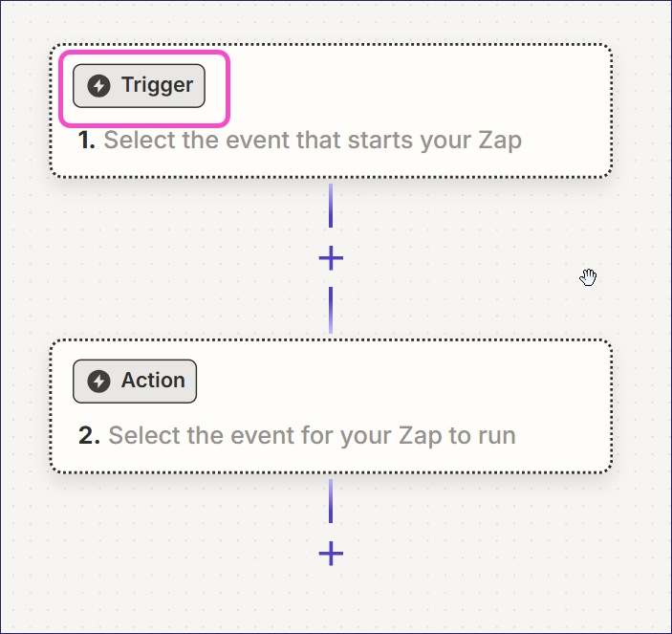Click the word "Zap" in the Trigger step text
Screen dimensions: 672x634
pos(499,141)
